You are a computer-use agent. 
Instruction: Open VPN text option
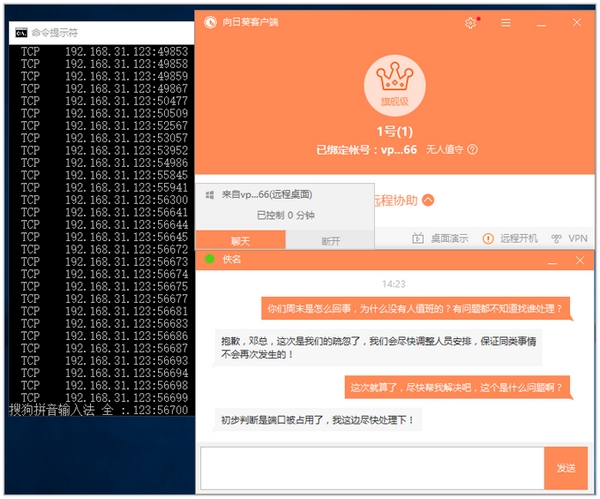(578, 238)
